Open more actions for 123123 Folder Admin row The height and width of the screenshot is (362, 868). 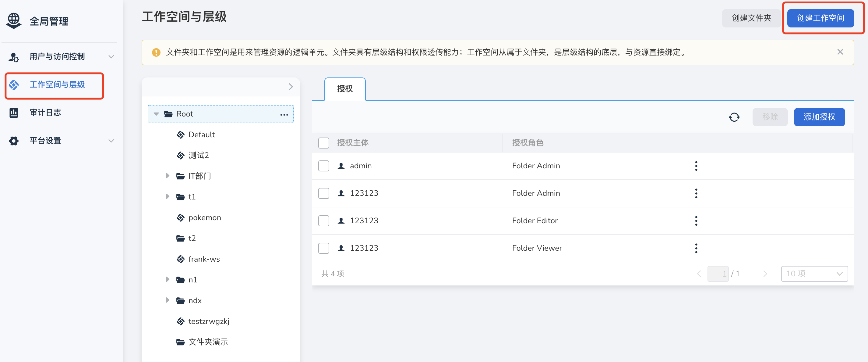696,193
